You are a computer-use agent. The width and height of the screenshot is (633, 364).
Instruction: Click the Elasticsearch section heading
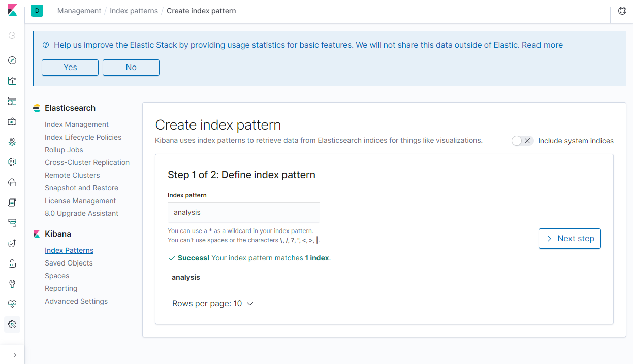(x=70, y=108)
